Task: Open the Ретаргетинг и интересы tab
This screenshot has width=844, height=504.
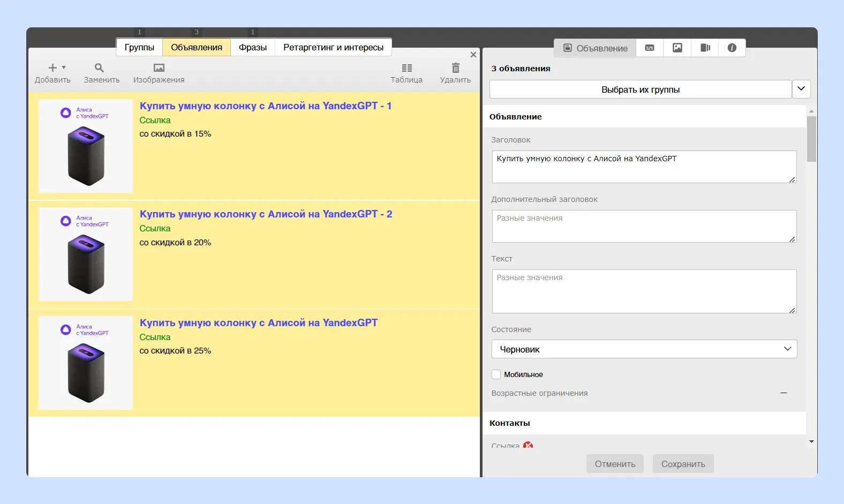Action: coord(333,47)
